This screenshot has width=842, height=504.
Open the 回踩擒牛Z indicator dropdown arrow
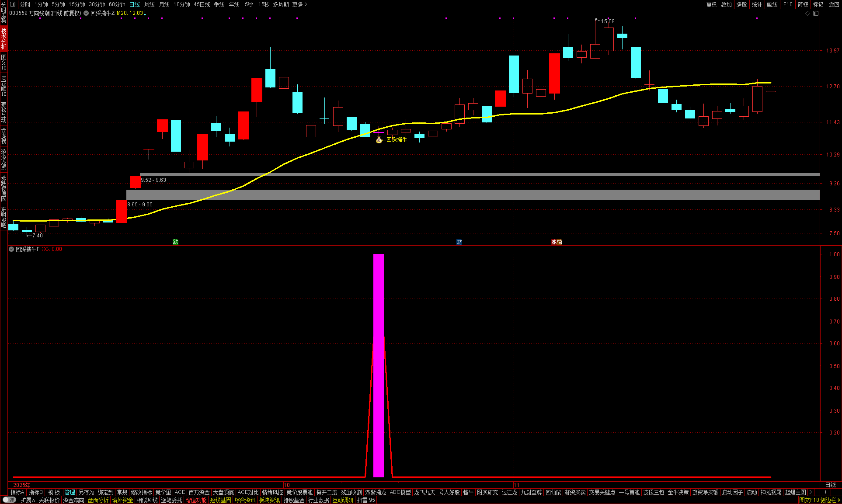(x=87, y=14)
